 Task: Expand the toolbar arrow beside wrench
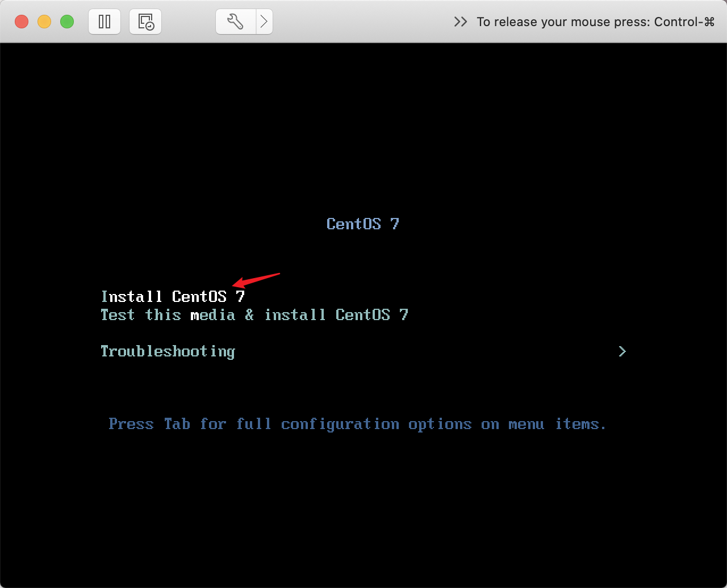tap(264, 22)
